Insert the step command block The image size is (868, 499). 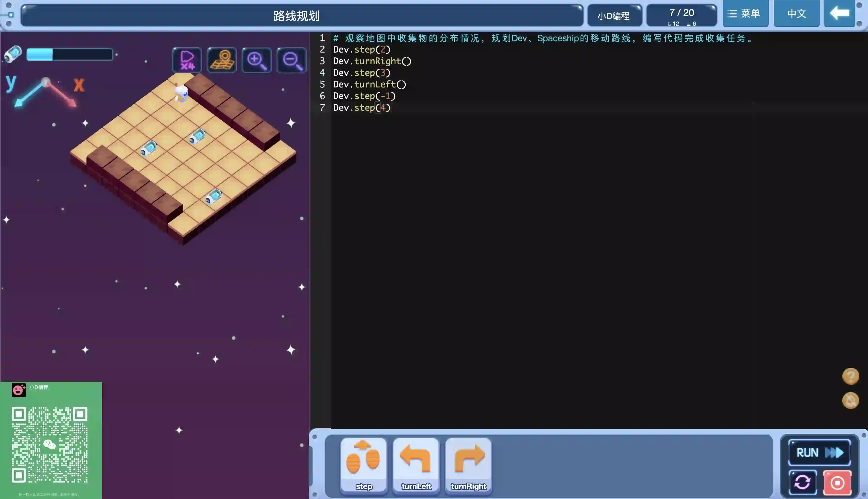coord(364,465)
